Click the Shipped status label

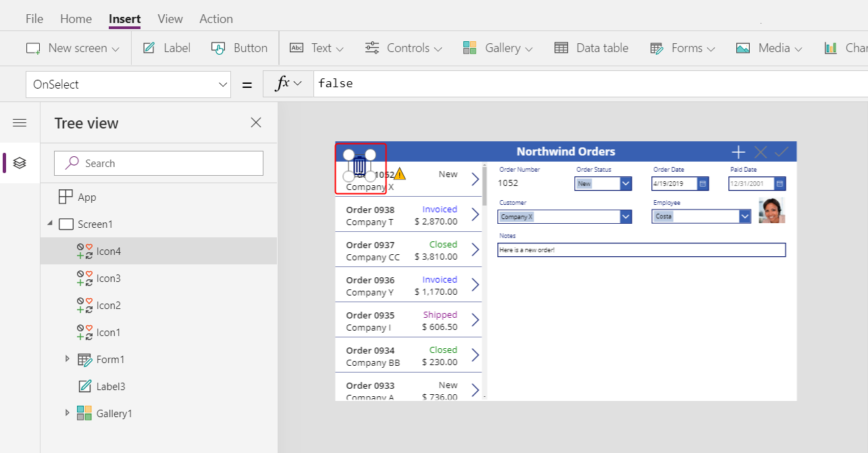(440, 314)
